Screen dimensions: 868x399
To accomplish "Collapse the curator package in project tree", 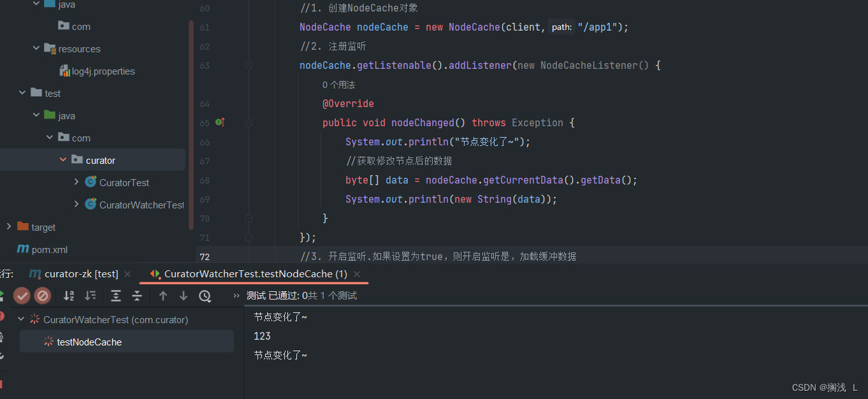I will click(x=62, y=159).
